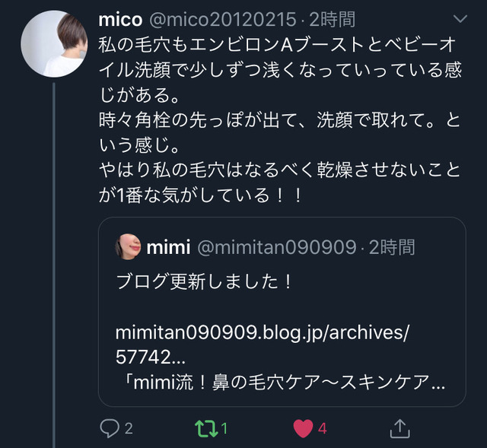Click the like count number 4
Screen dimensions: 487x448
click(323, 429)
